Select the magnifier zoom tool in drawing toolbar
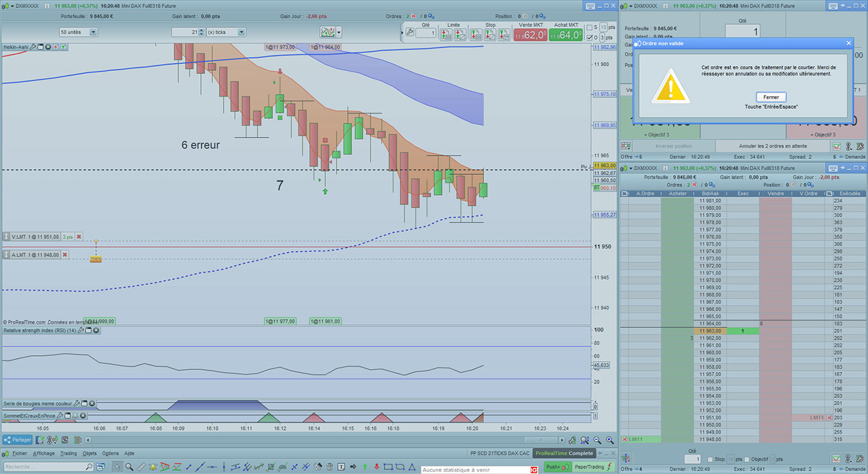Screen dimensions: 868x474 click(x=130, y=467)
